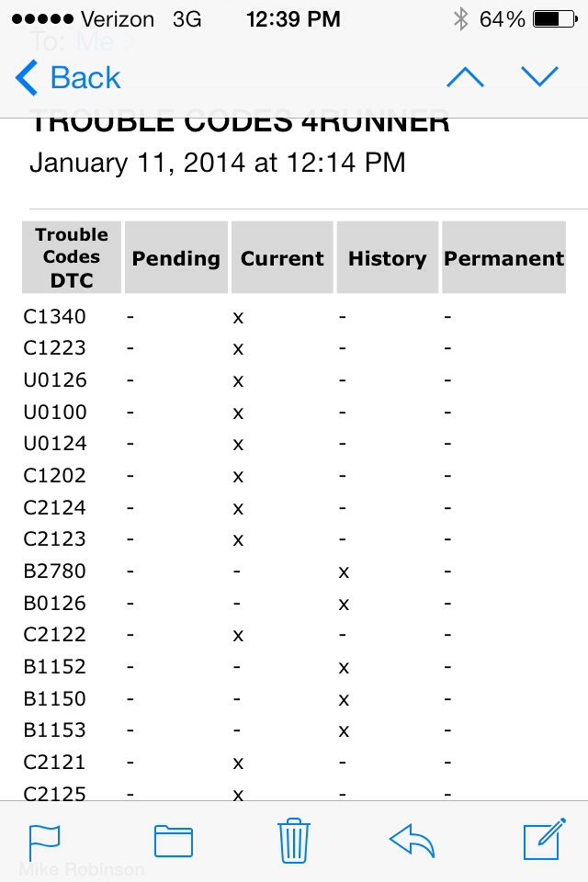This screenshot has width=588, height=882.
Task: Tap the battery indicator icon
Action: pyautogui.click(x=555, y=19)
